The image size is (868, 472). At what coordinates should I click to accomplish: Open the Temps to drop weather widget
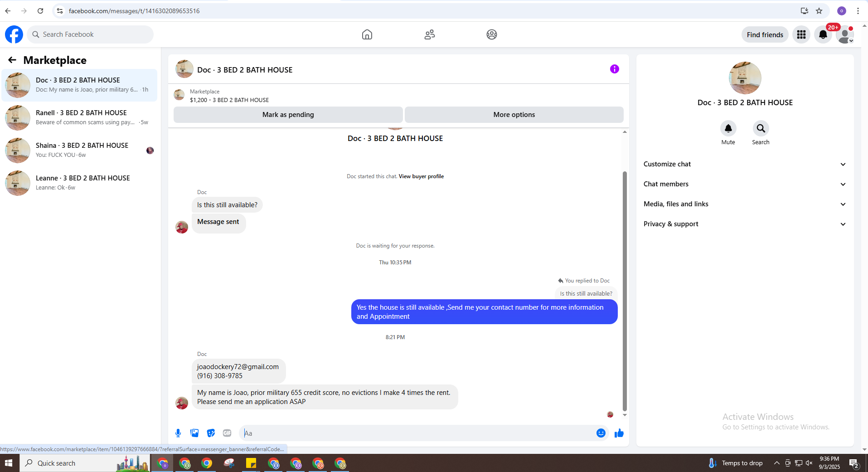click(x=735, y=463)
